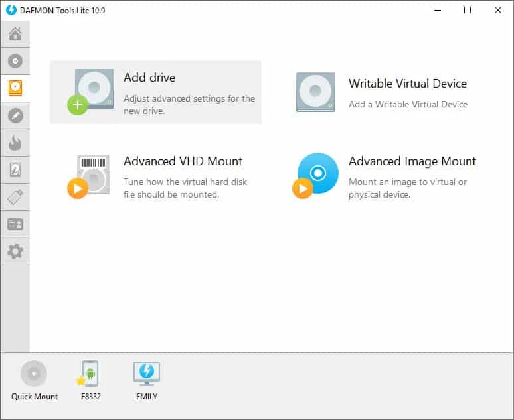The image size is (514, 420).
Task: Open Advanced VHD Mount option
Action: (183, 161)
